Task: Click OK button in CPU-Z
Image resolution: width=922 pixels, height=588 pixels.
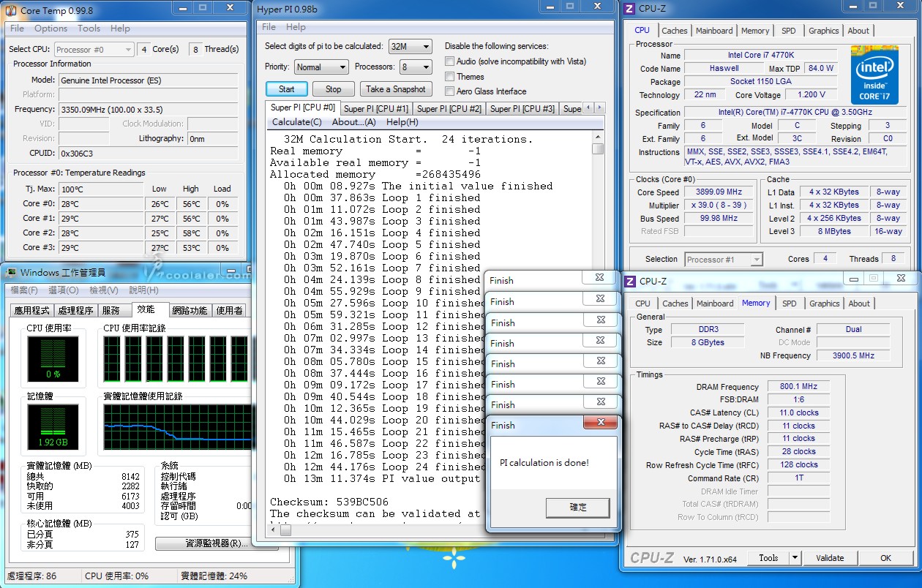Action: (885, 558)
